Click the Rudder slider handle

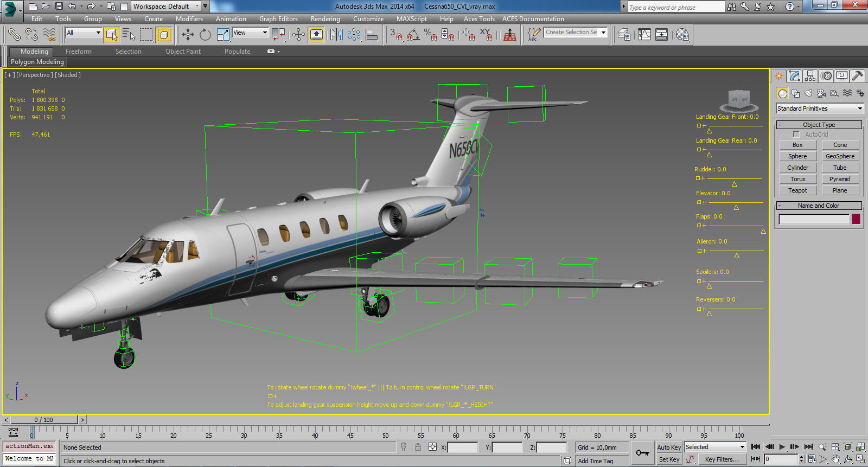coord(734,184)
